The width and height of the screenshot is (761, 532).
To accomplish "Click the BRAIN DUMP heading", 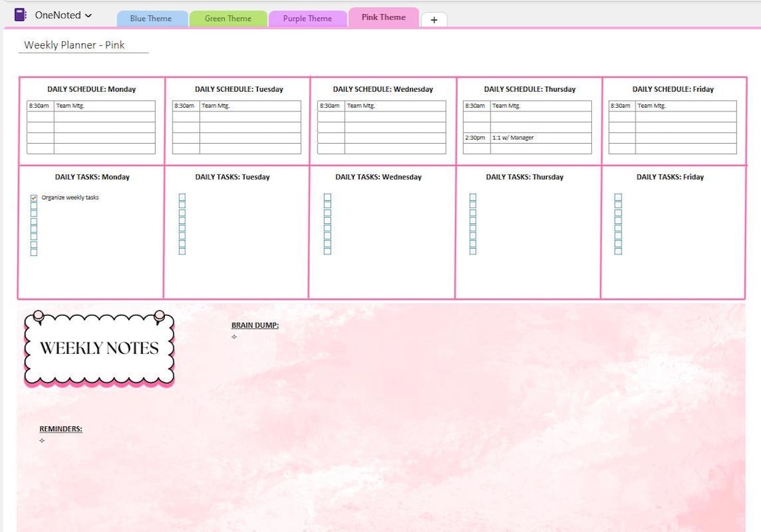I will tap(254, 325).
